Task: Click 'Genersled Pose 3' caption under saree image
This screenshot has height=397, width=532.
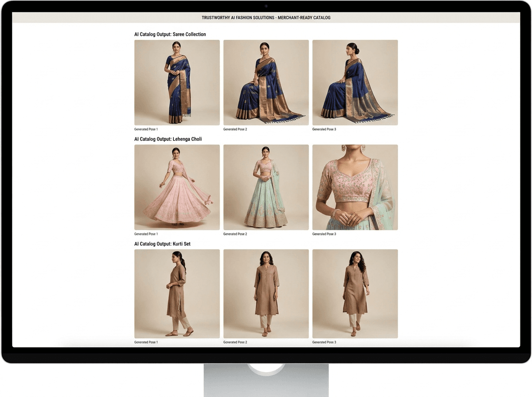Action: 325,129
